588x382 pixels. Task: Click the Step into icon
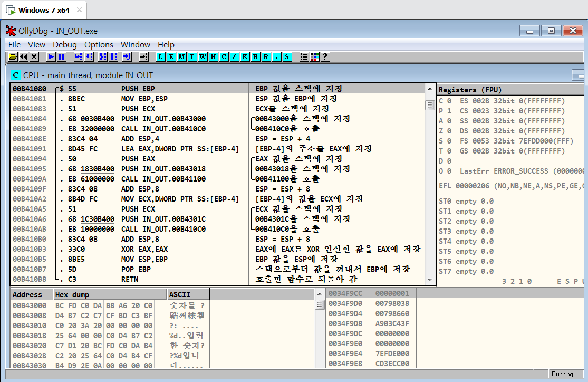point(79,56)
